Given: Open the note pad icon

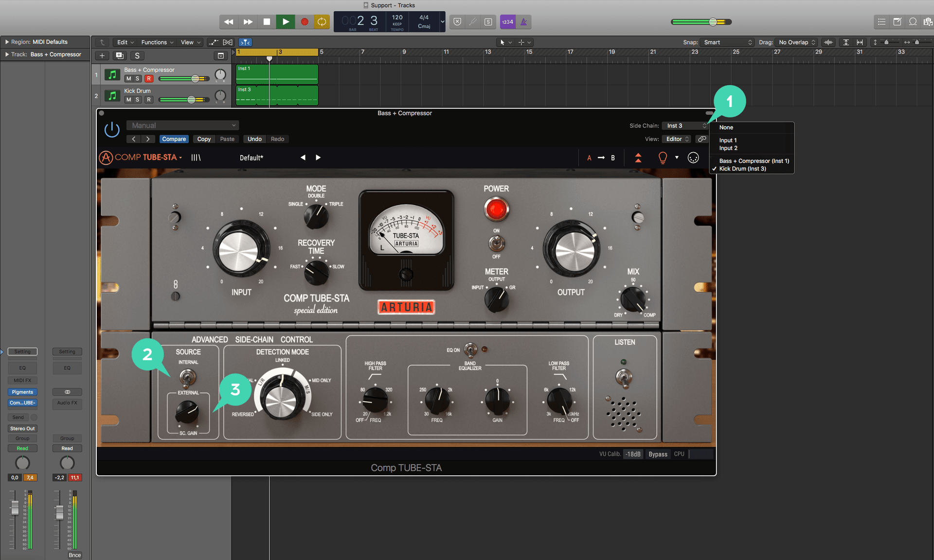Looking at the screenshot, I should [897, 21].
